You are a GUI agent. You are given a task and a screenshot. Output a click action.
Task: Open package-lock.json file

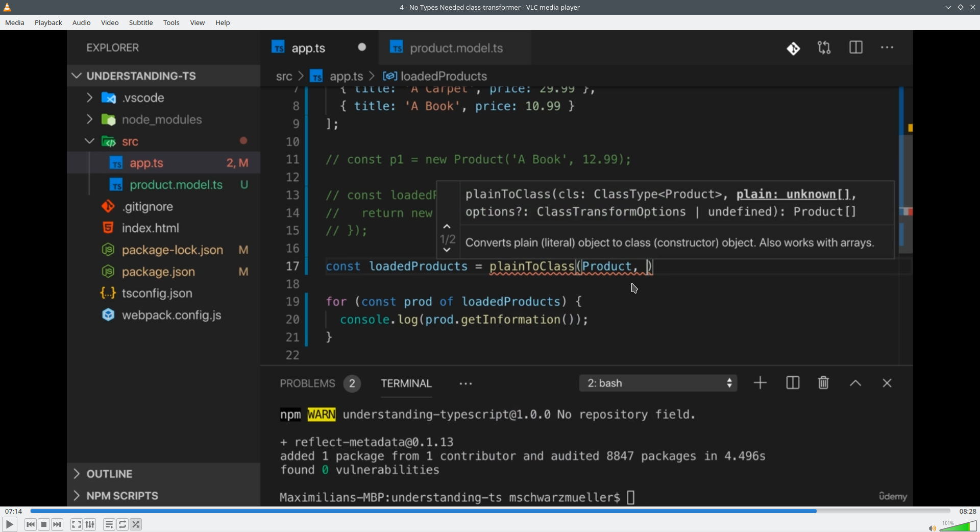[x=163, y=250]
